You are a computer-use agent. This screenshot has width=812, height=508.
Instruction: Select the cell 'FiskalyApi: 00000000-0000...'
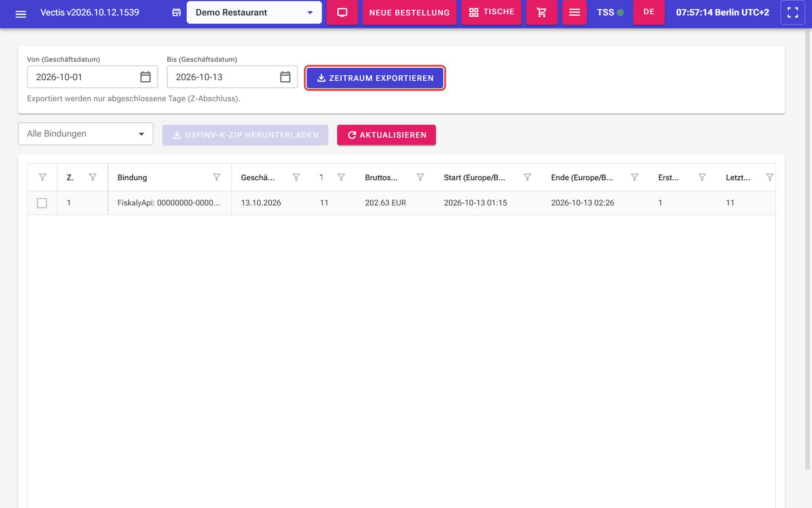[169, 203]
